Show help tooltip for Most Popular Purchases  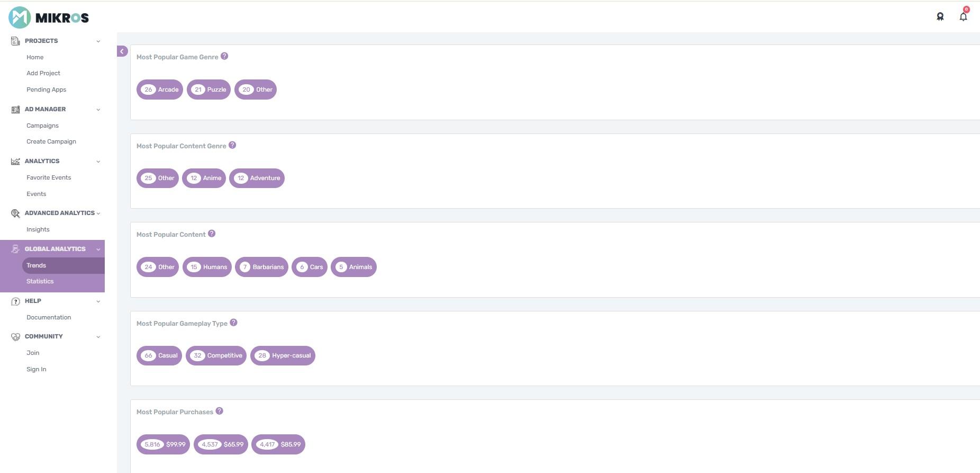220,411
